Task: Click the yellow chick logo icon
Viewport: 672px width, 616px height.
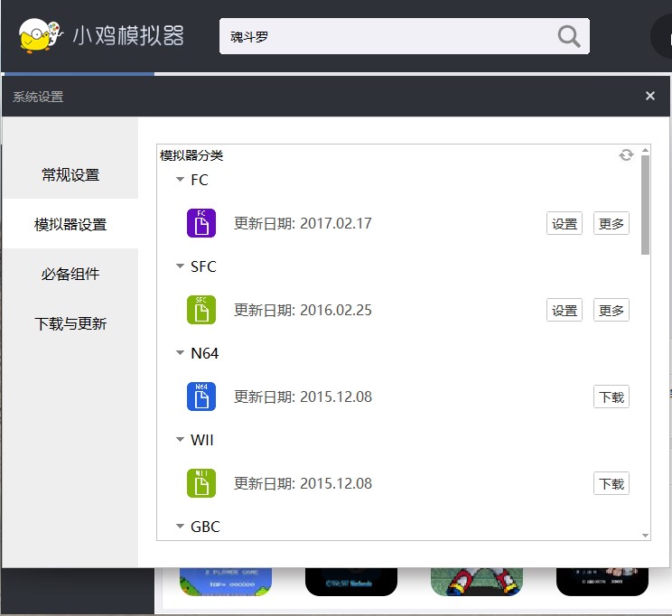Action: (x=41, y=35)
